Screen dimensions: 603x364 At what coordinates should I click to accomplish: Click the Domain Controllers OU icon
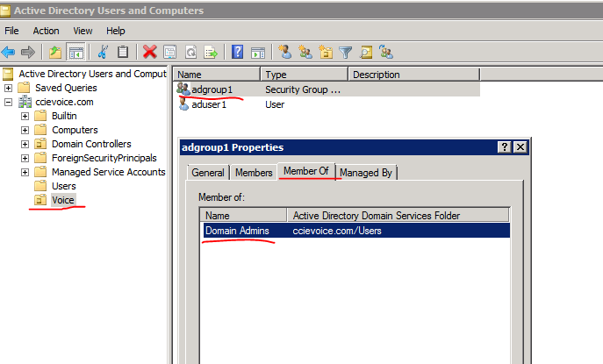(x=40, y=144)
